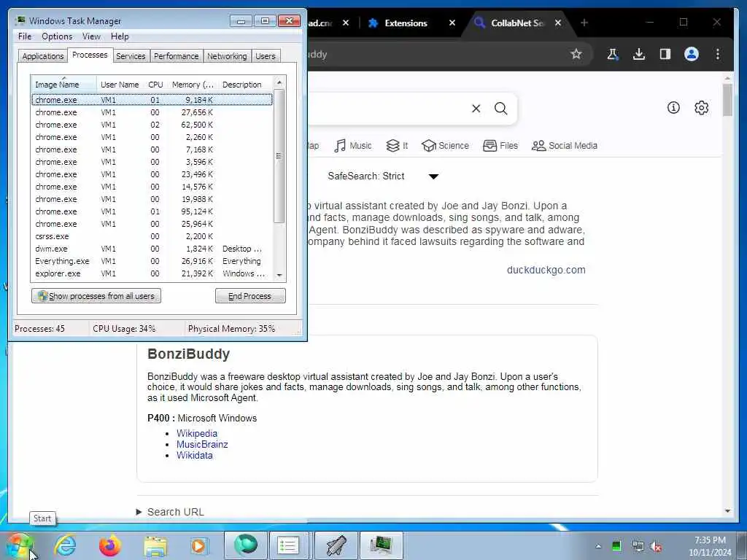Switch to the Services tab in Task Manager
Screen dimensions: 747x560
tap(131, 56)
